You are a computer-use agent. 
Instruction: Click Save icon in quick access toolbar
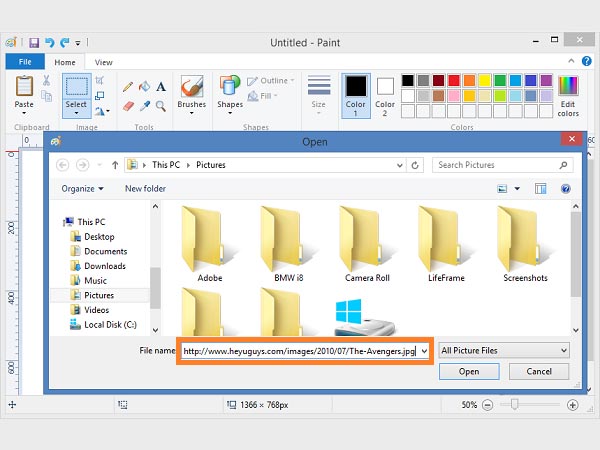coord(34,43)
